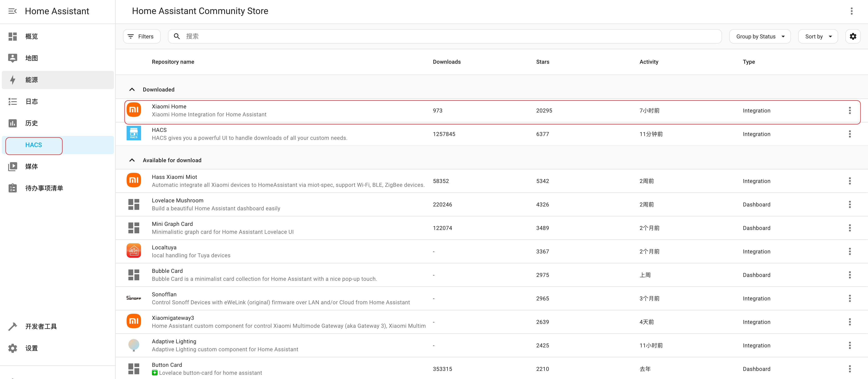The image size is (868, 379).
Task: Open the 概览 overview dashboard icon
Action: (12, 36)
